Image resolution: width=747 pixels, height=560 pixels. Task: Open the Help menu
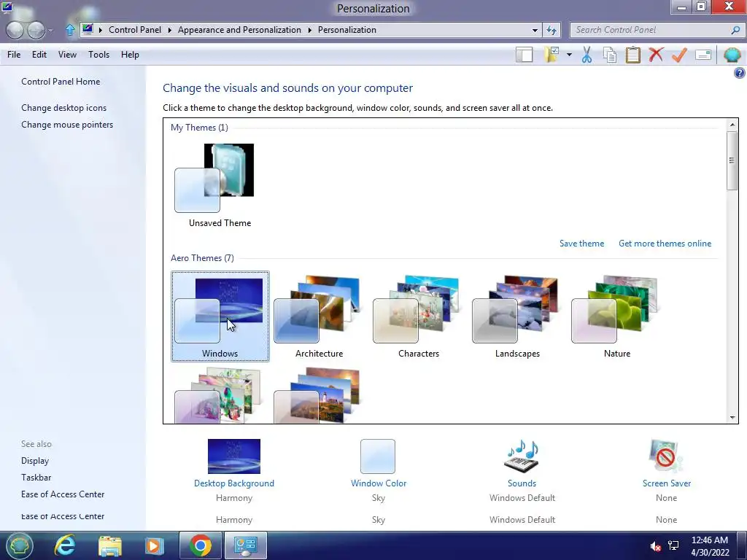[130, 54]
